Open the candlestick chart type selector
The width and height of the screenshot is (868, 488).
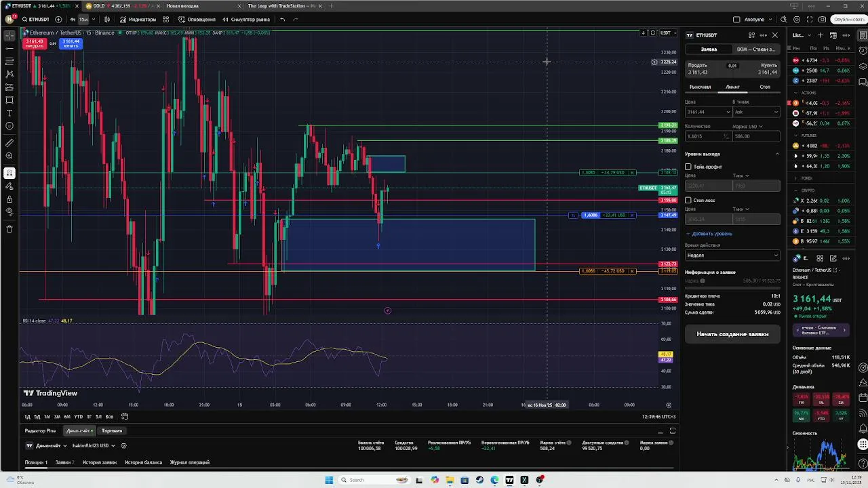click(x=106, y=20)
